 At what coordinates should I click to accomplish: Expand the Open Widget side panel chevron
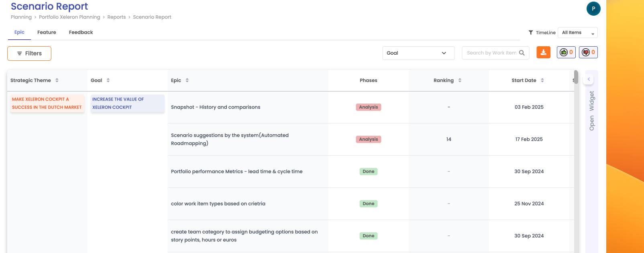589,79
